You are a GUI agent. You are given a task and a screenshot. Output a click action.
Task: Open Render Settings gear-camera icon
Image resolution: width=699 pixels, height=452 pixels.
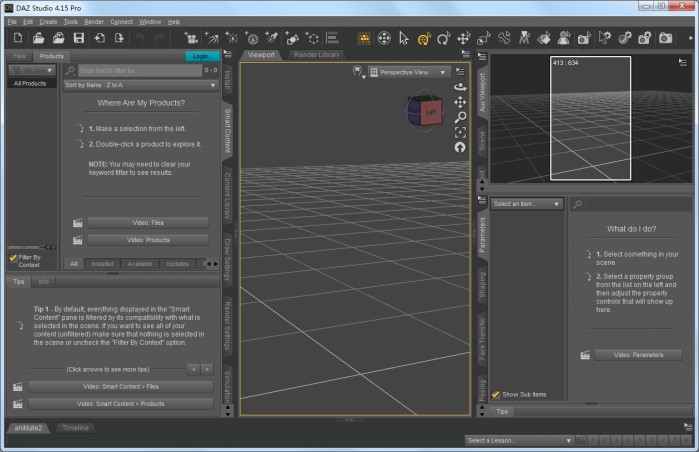pos(645,38)
